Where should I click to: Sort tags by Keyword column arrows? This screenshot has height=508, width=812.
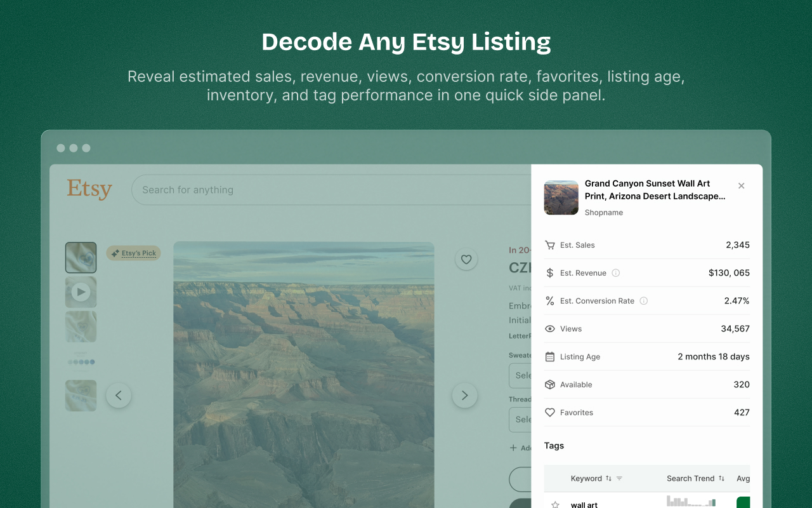608,479
